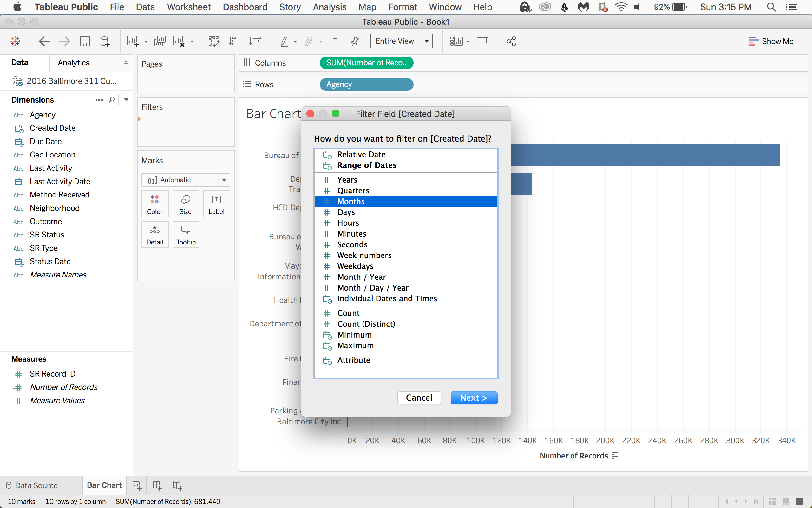Click the New Worksheet toolbar icon
The height and width of the screenshot is (508, 812).
tap(133, 41)
